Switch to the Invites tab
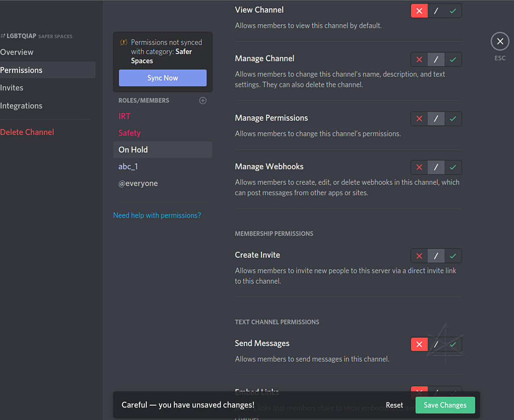Screen dimensions: 514x420 tap(12, 88)
